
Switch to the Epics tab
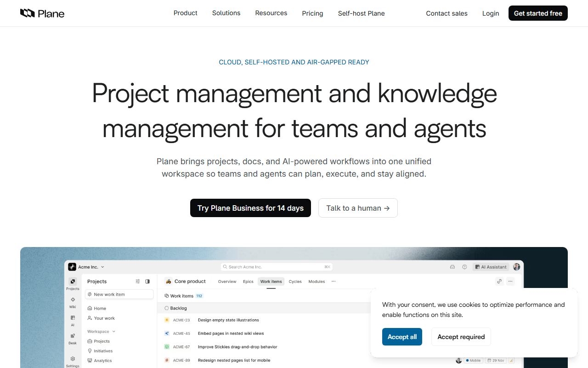249,282
